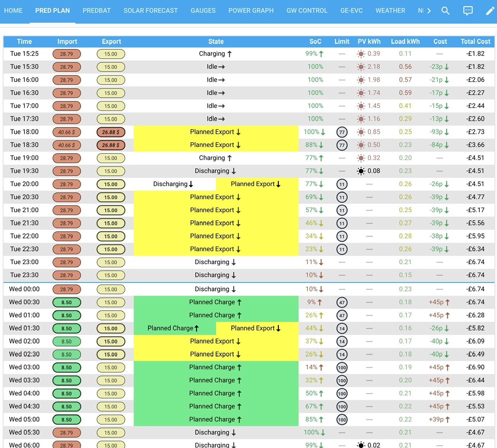Click the pencil edit dashboard icon
The width and height of the screenshot is (497, 448).
[x=490, y=10]
